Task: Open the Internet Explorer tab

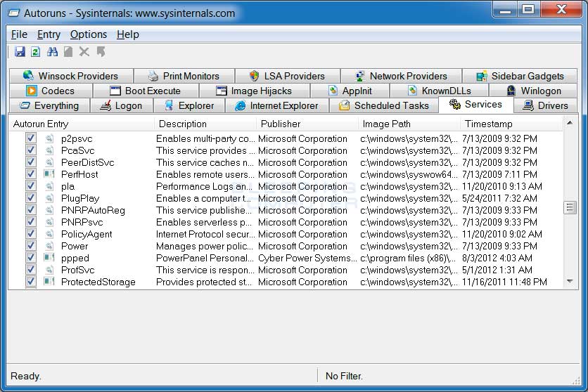Action: pos(276,105)
